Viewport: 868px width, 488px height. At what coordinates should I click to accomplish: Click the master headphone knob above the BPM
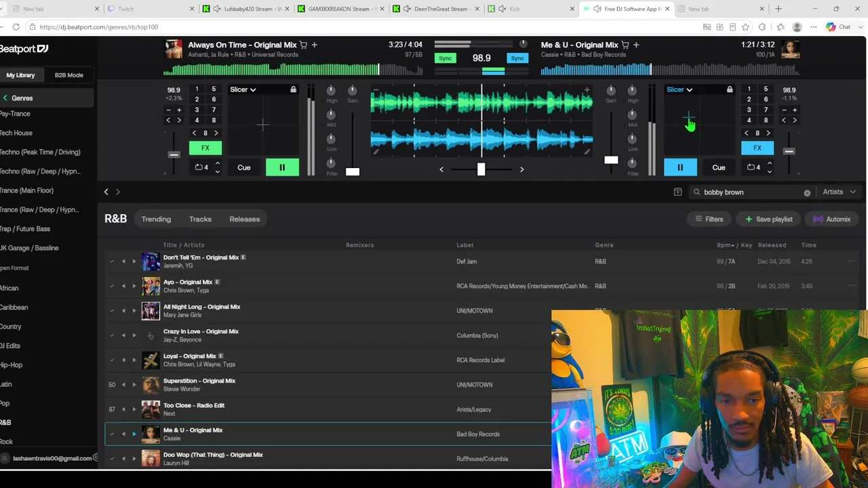click(x=523, y=44)
